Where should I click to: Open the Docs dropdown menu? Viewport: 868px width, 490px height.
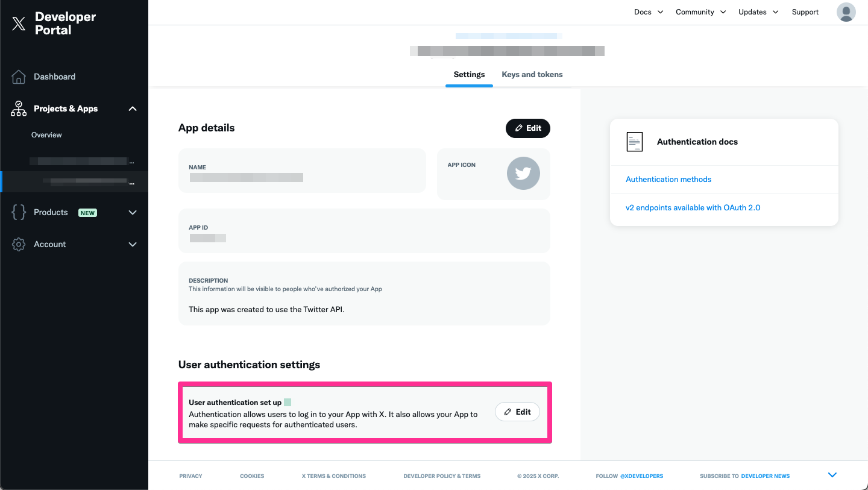pos(649,12)
